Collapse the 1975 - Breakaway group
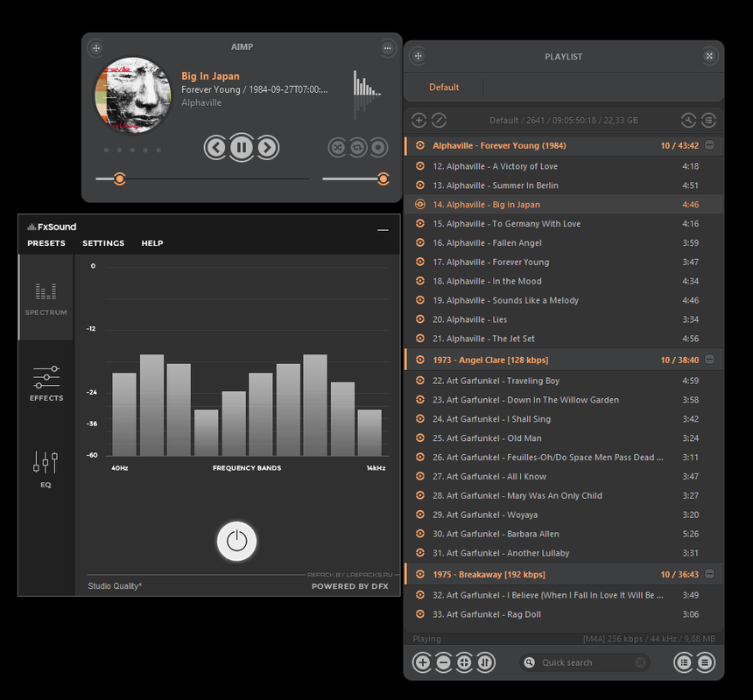The image size is (753, 700). point(709,574)
